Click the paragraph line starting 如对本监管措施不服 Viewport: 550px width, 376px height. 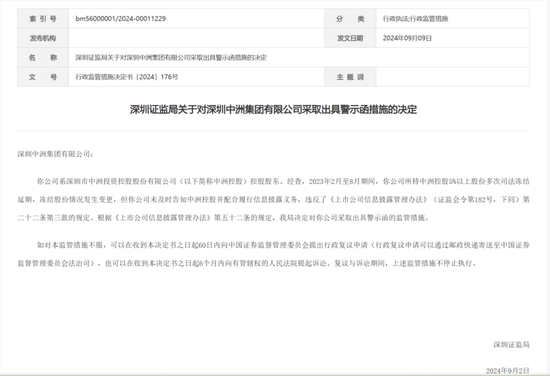coord(283,245)
